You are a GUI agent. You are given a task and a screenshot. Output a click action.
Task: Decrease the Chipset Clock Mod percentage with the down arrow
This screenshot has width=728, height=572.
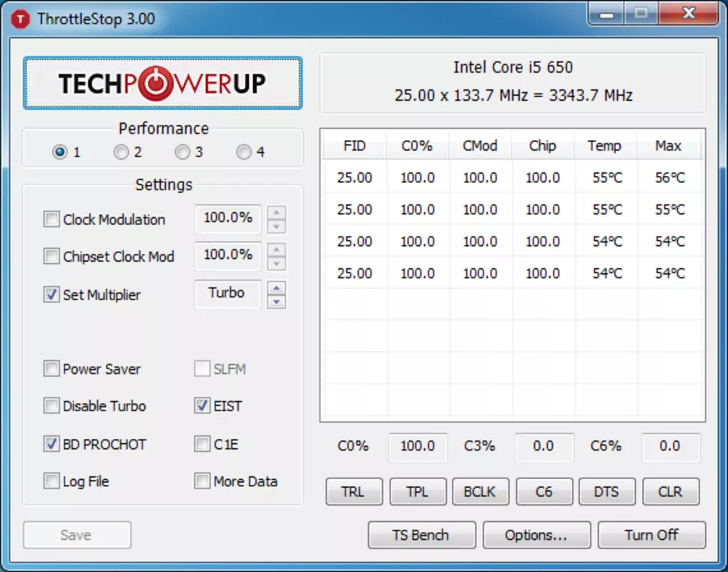tap(277, 264)
